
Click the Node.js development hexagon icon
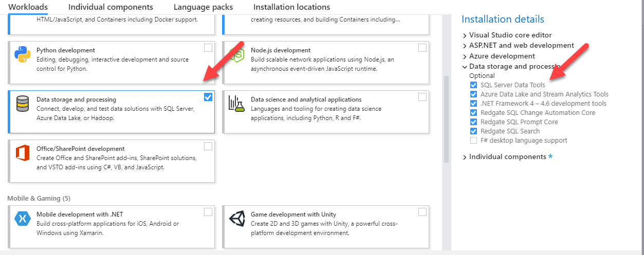[x=236, y=54]
